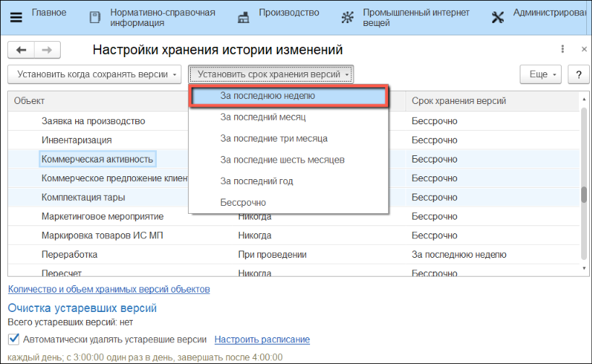Go forward with the right arrow
Viewport: 592px width, 364px height.
(x=47, y=50)
